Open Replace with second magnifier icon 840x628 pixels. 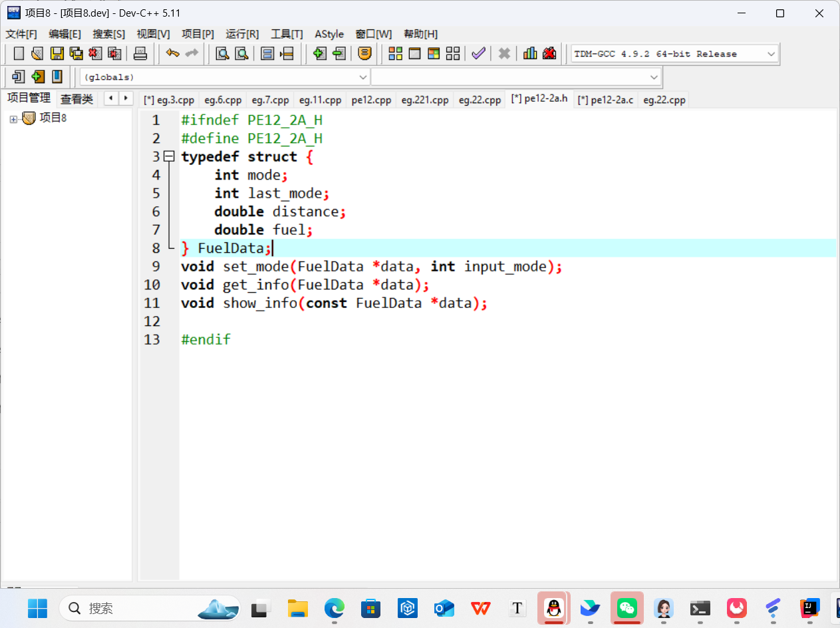(242, 54)
